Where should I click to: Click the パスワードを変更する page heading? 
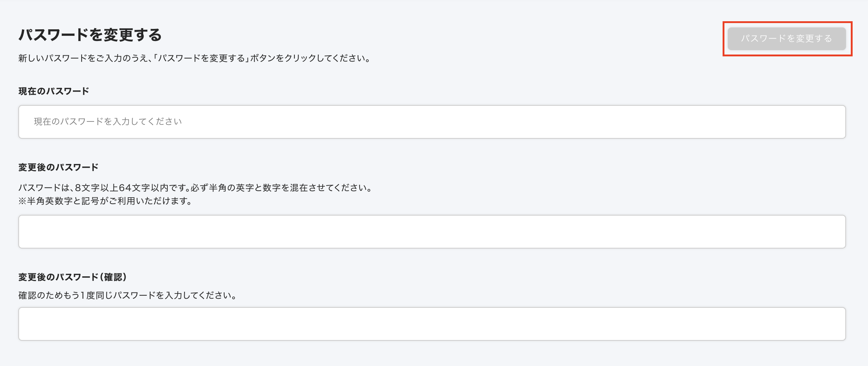tap(90, 35)
